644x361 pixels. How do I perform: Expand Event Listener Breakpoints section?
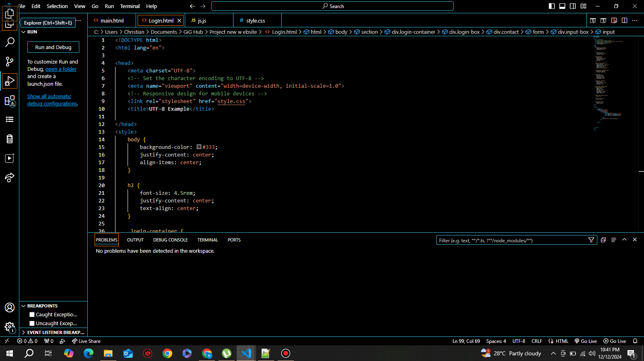[53, 332]
